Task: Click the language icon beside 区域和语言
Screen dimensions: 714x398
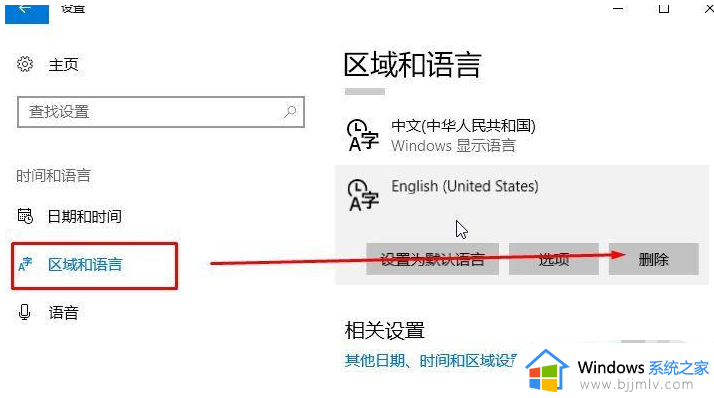Action: [25, 265]
